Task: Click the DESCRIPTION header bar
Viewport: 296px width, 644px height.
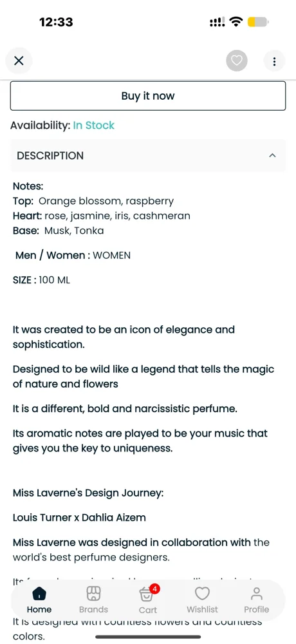Action: coord(148,156)
